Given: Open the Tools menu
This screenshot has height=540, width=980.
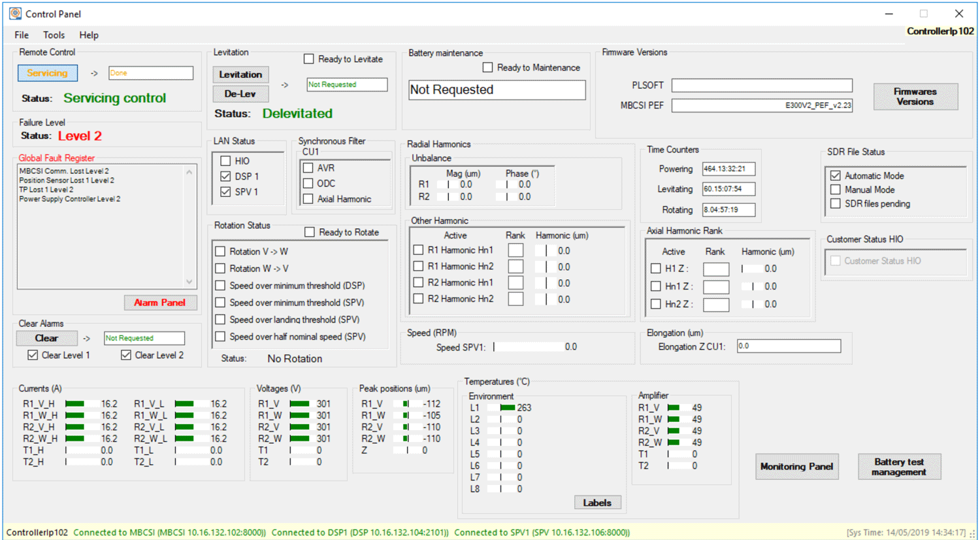Looking at the screenshot, I should click(x=54, y=35).
